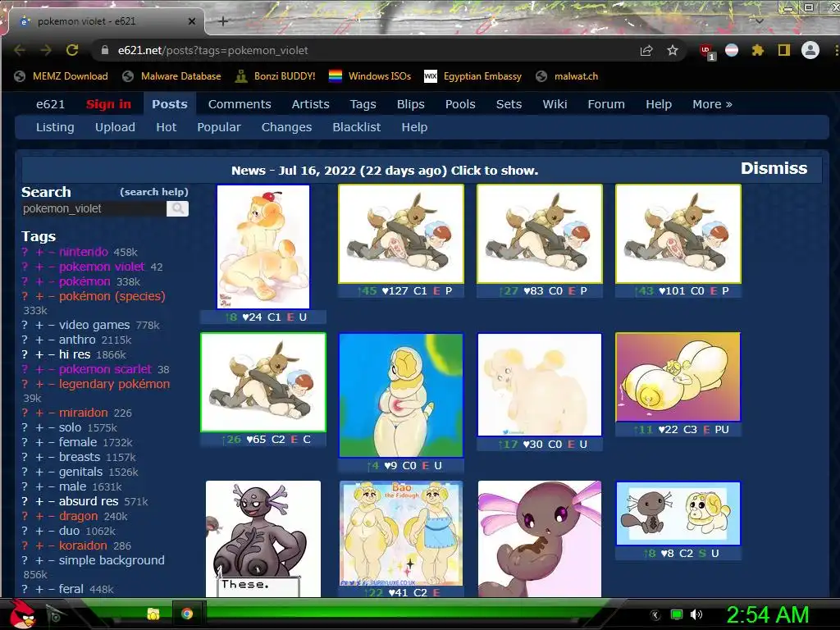
Task: Add miraidon tag with its plus sign
Action: click(39, 413)
